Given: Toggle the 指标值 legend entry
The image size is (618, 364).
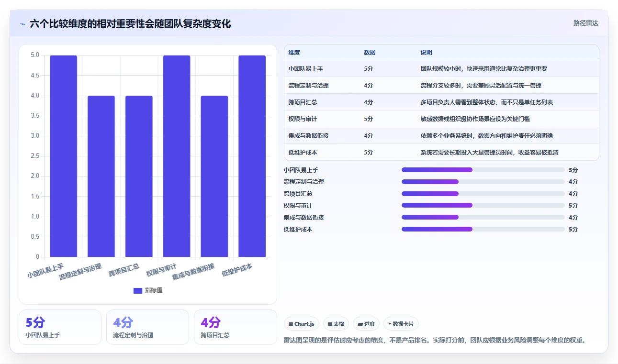Looking at the screenshot, I should 148,290.
